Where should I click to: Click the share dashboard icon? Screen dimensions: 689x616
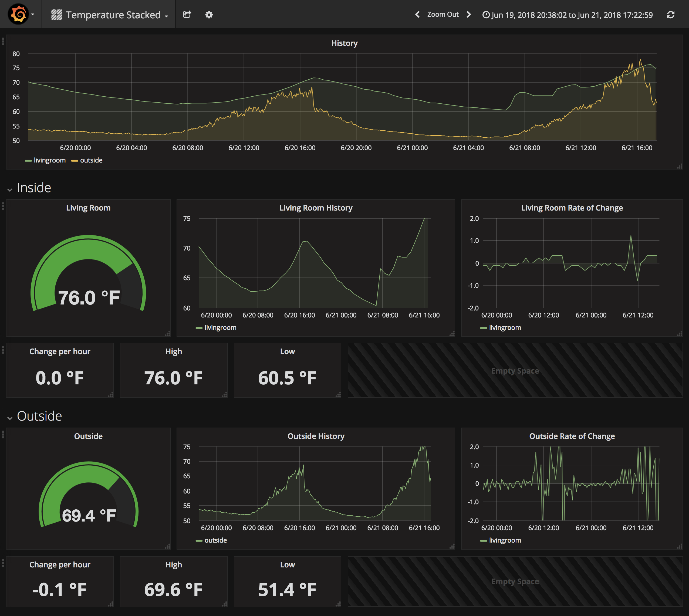(187, 15)
